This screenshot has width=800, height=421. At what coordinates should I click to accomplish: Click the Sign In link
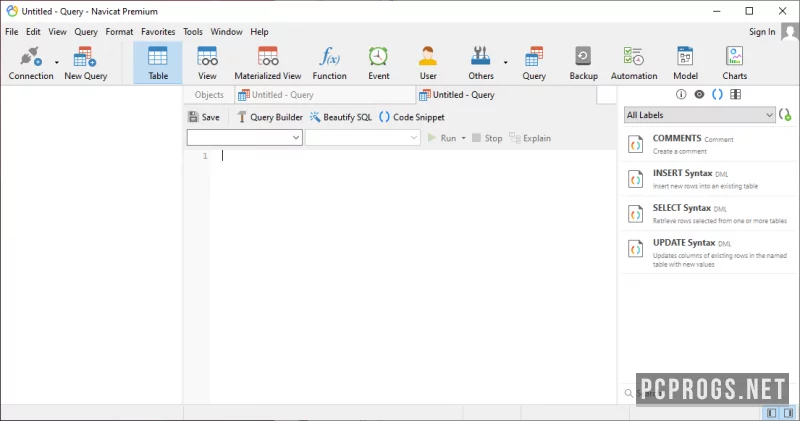pyautogui.click(x=762, y=32)
